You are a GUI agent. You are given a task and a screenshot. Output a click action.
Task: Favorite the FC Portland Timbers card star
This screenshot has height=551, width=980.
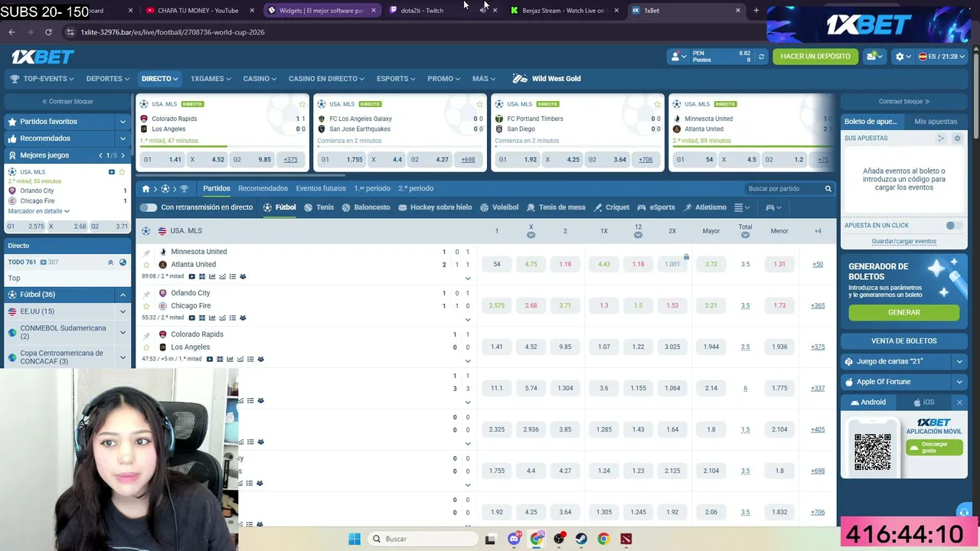point(658,104)
